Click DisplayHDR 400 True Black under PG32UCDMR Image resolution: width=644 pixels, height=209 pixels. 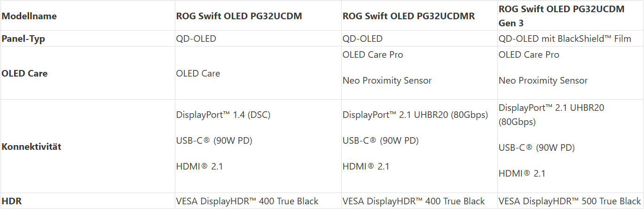click(x=413, y=201)
